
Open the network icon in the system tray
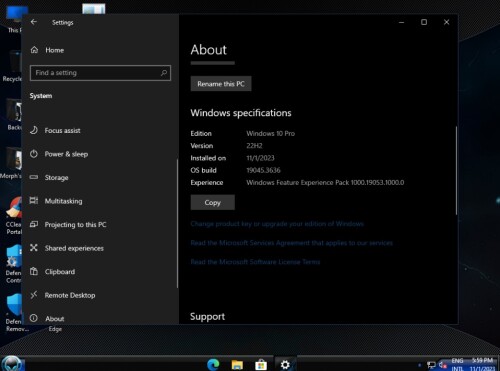point(431,365)
